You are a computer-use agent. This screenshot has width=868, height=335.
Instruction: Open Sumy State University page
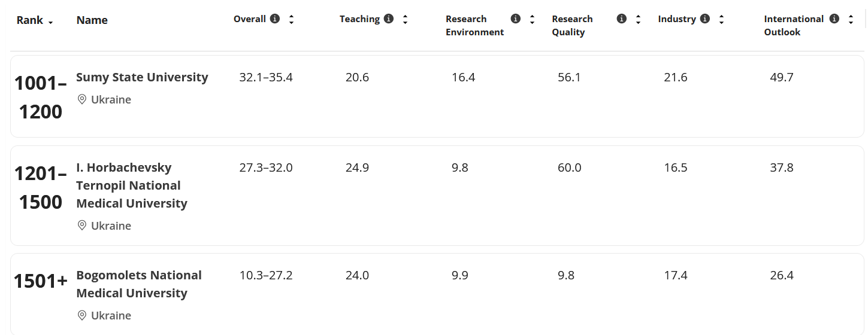142,77
